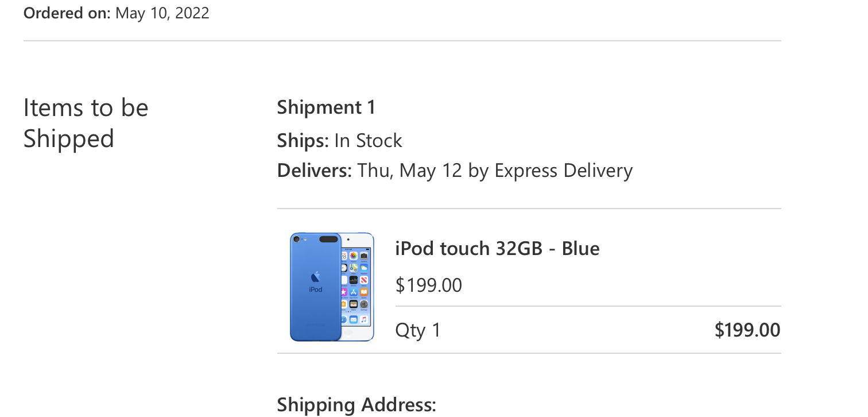Image resolution: width=868 pixels, height=417 pixels.
Task: Click the Express Delivery text
Action: coord(563,171)
